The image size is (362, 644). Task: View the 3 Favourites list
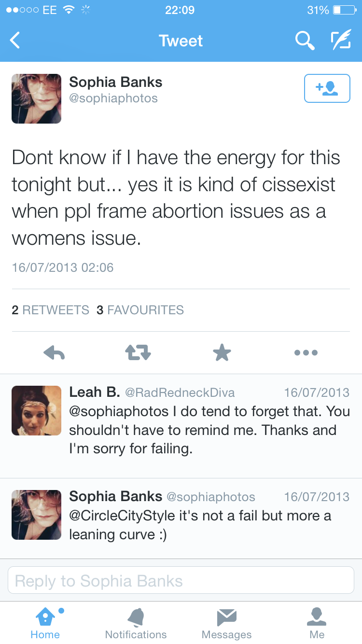tap(140, 310)
